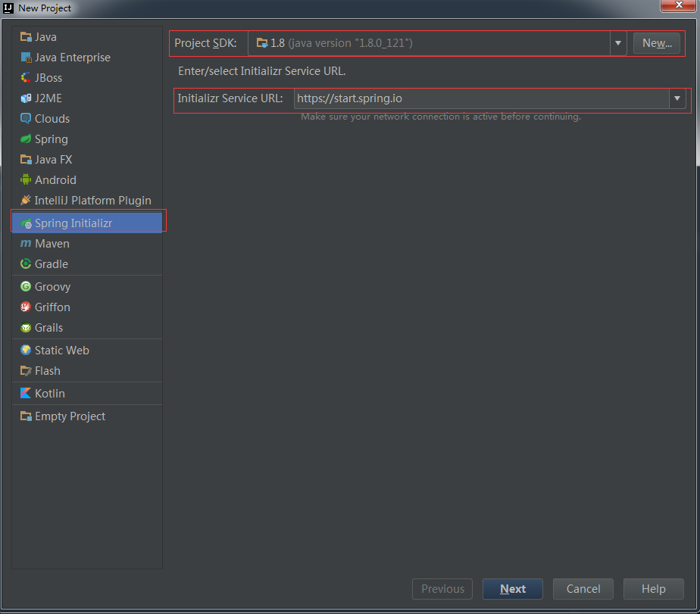Select Java FX project type
The width and height of the screenshot is (700, 614).
(87, 160)
